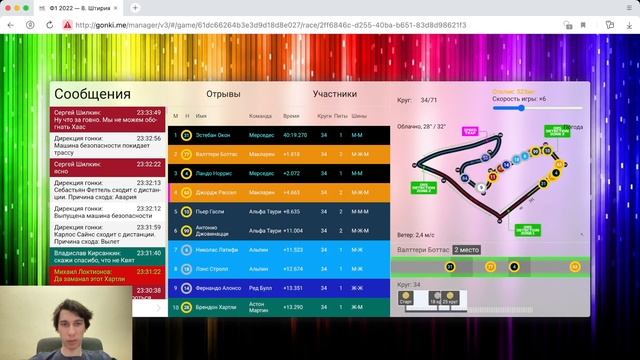Viewport: 640px width, 360px height.
Task: Select Эстебан Окон row in standings
Action: [x=279, y=135]
